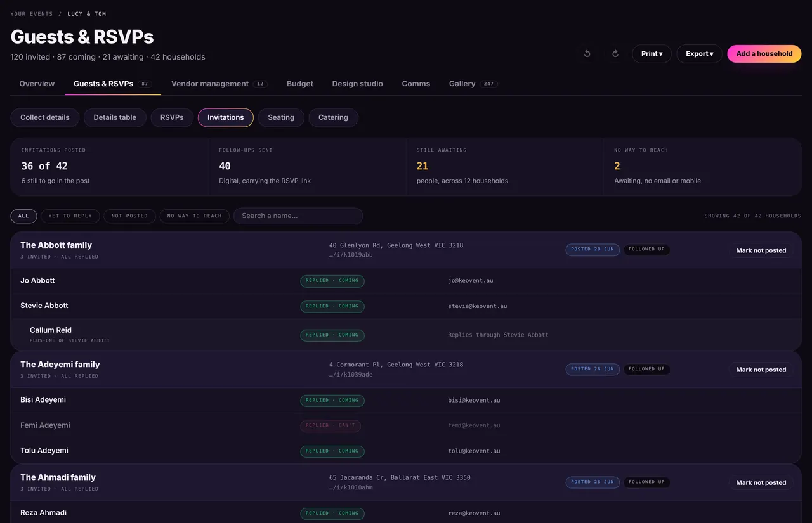Click Add a household button
Viewport: 812px width, 523px height.
[764, 54]
